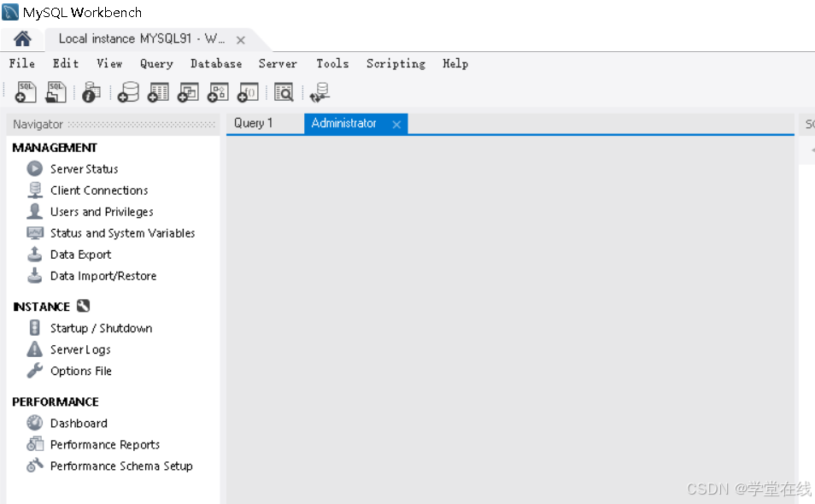The width and height of the screenshot is (815, 504).
Task: Click the MANAGEMENT section heading
Action: click(x=55, y=148)
